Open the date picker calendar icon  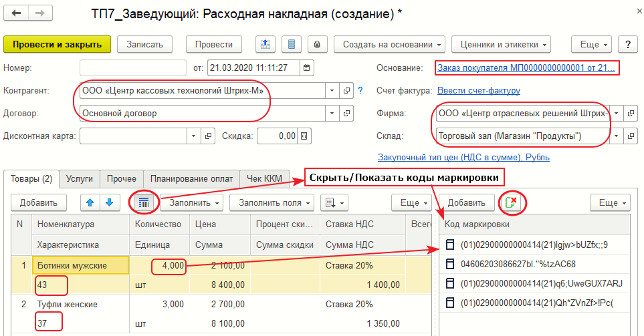coord(306,68)
